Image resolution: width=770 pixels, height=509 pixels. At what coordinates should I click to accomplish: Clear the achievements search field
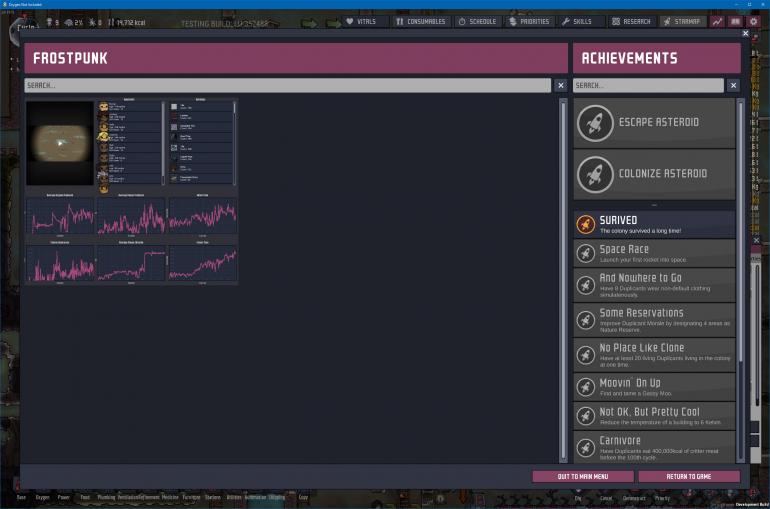(733, 86)
